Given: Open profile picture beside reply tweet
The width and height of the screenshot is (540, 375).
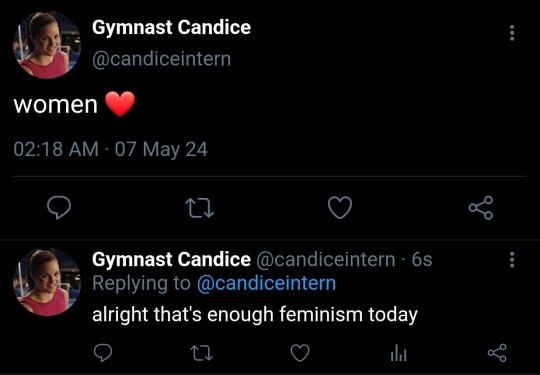Looking at the screenshot, I should click(46, 282).
